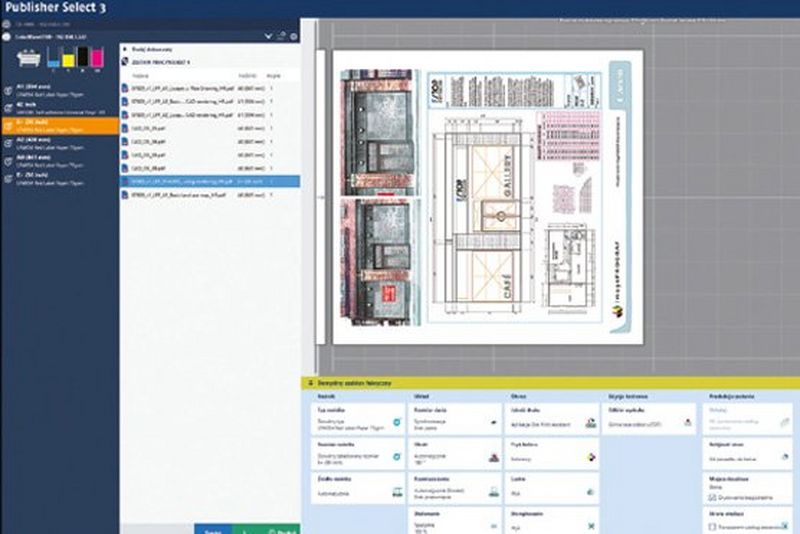This screenshot has width=800, height=534.
Task: Click the green print button below file list
Action: click(266, 529)
